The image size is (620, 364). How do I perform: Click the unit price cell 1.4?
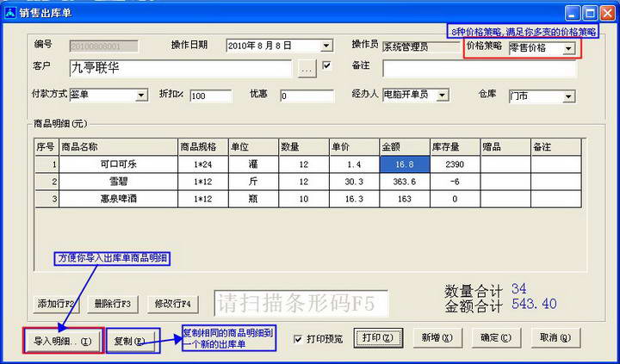click(x=354, y=164)
